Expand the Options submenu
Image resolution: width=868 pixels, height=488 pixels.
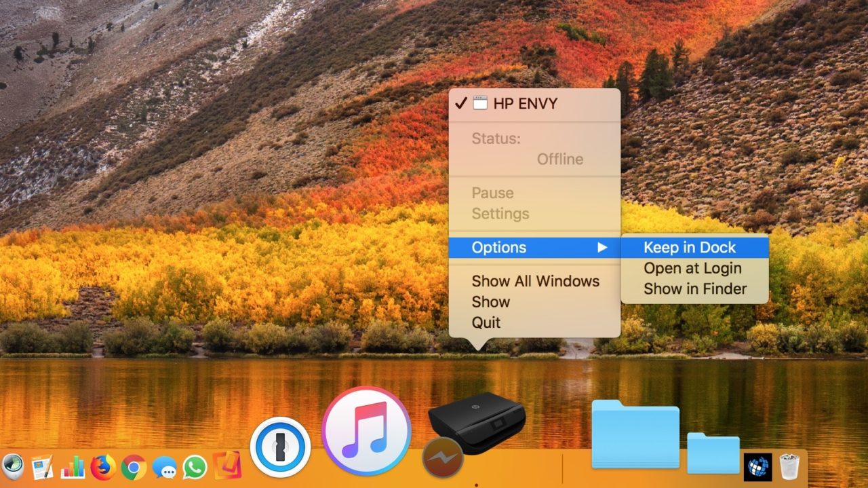pos(499,247)
